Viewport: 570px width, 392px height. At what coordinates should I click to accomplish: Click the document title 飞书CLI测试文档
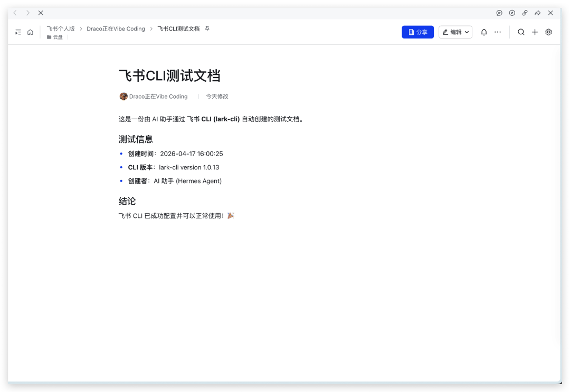coord(169,75)
